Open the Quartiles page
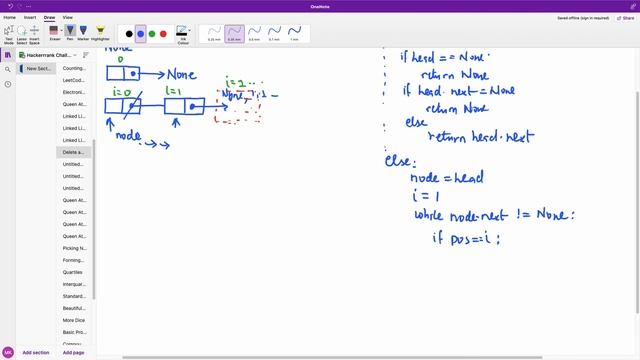The width and height of the screenshot is (640, 360). coord(74,272)
